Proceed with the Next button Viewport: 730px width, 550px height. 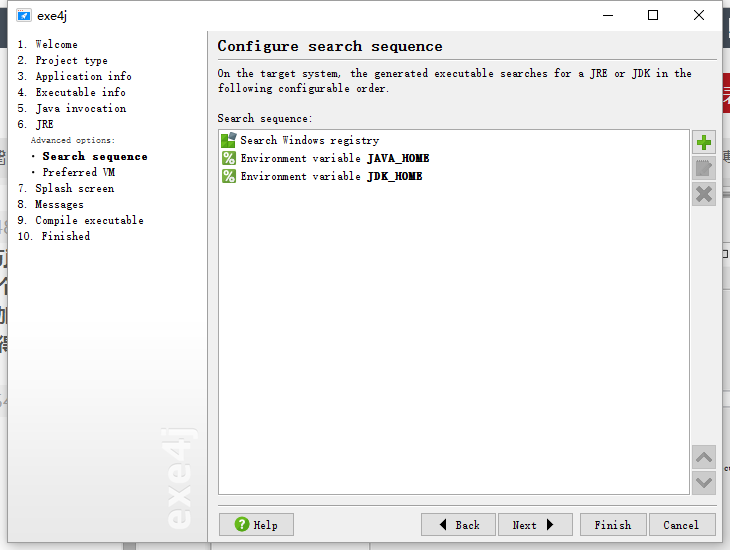pos(535,525)
